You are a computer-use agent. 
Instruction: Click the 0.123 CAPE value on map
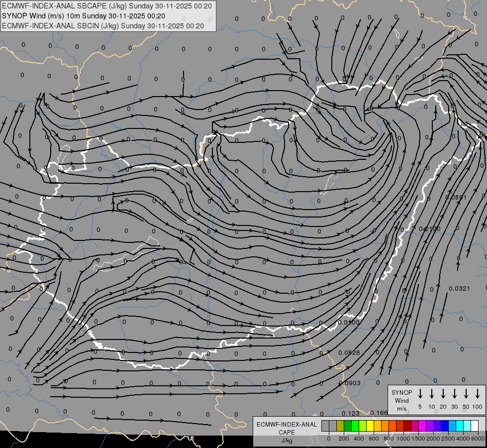(x=351, y=413)
